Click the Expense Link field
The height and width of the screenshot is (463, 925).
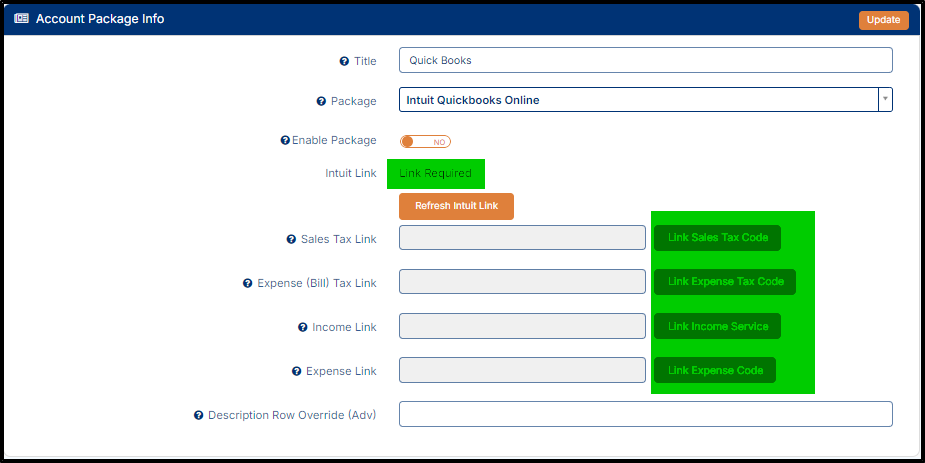click(x=523, y=370)
